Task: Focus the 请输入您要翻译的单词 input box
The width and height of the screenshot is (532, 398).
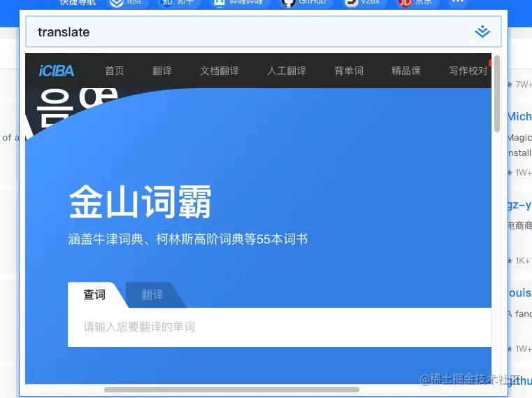Action: click(x=280, y=327)
